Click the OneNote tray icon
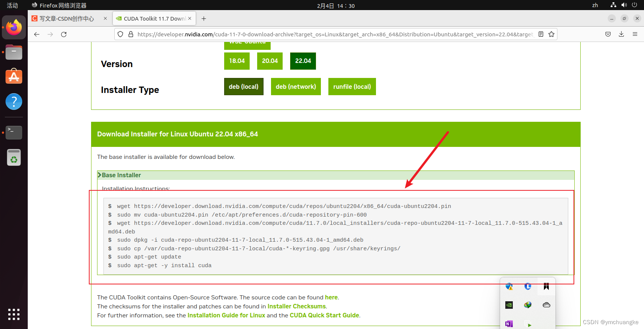 (509, 324)
